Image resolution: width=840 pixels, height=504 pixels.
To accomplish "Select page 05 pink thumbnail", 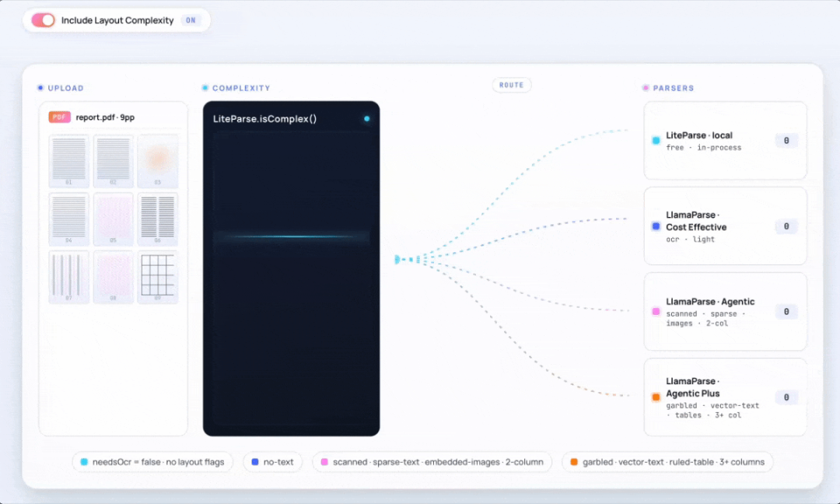I will coord(113,219).
